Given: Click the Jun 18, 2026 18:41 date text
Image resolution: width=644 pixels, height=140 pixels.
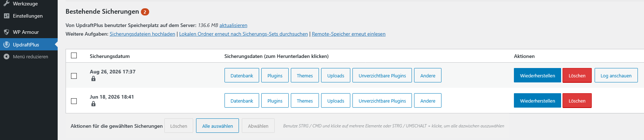Looking at the screenshot, I should (112, 97).
